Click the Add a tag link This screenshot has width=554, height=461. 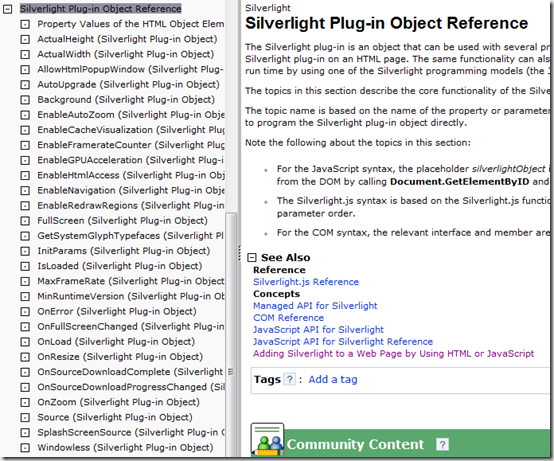(x=333, y=379)
